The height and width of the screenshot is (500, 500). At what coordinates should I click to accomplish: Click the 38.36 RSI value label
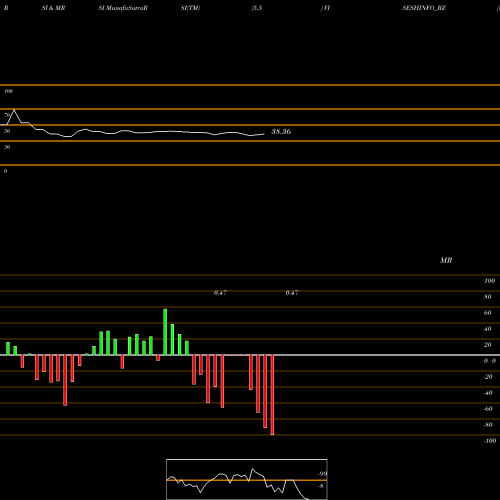(281, 131)
